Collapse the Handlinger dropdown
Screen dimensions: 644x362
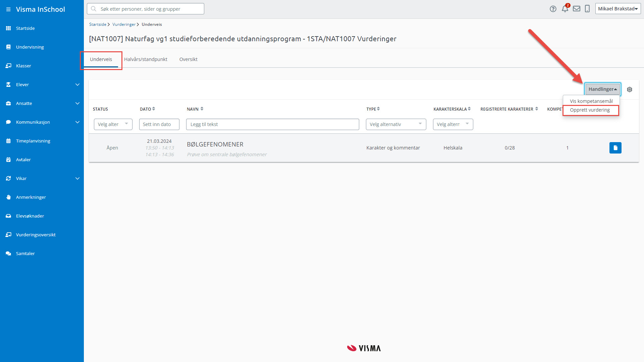tap(603, 89)
